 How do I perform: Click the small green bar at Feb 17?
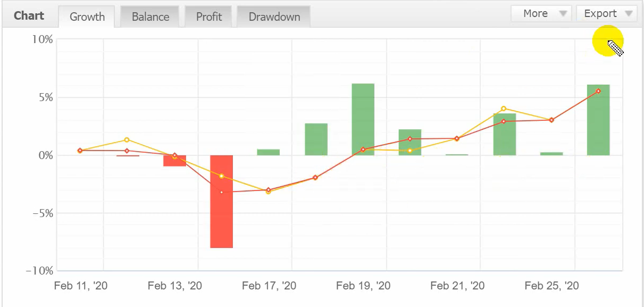[x=269, y=152]
